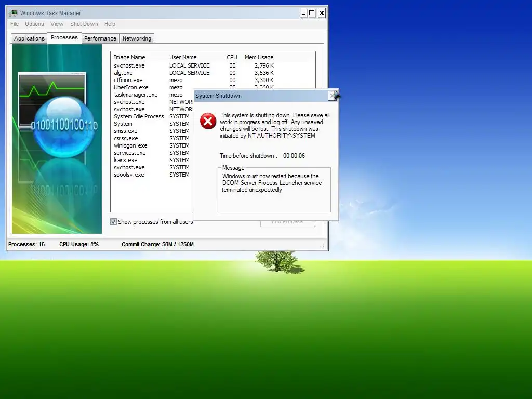Sort processes by CPU column header
Image resolution: width=532 pixels, height=399 pixels.
click(x=232, y=57)
